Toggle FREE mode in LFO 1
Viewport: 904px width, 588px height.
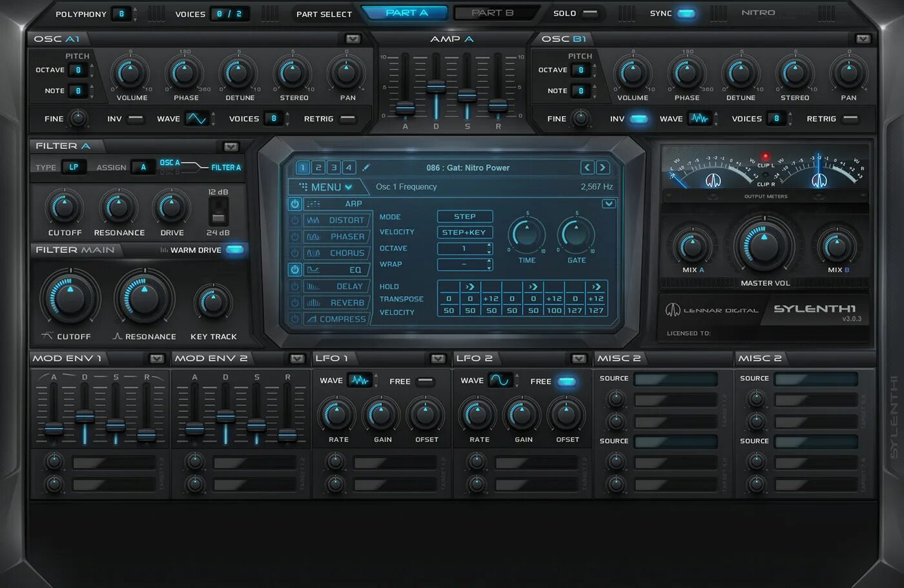[x=425, y=381]
